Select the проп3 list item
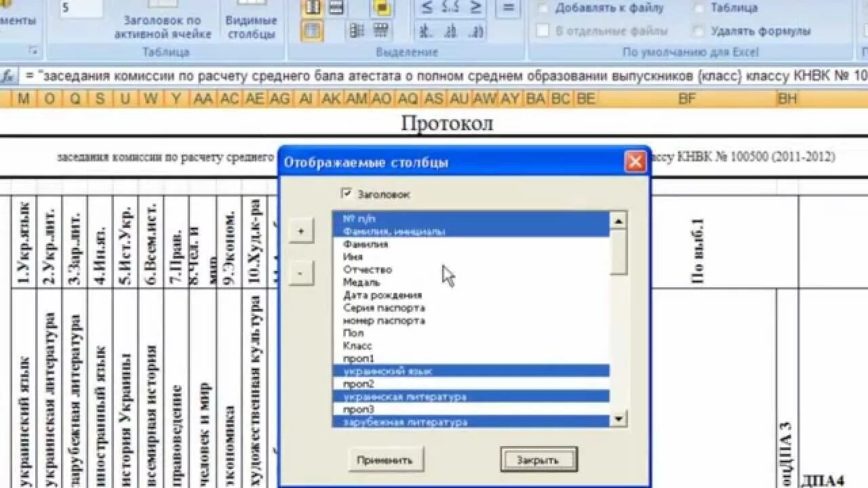868x488 pixels. pyautogui.click(x=471, y=409)
